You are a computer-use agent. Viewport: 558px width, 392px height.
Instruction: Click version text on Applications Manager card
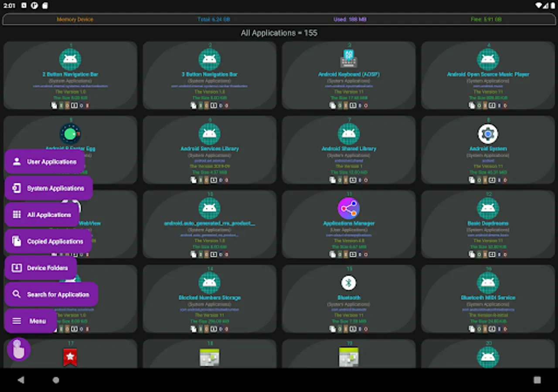coord(349,241)
